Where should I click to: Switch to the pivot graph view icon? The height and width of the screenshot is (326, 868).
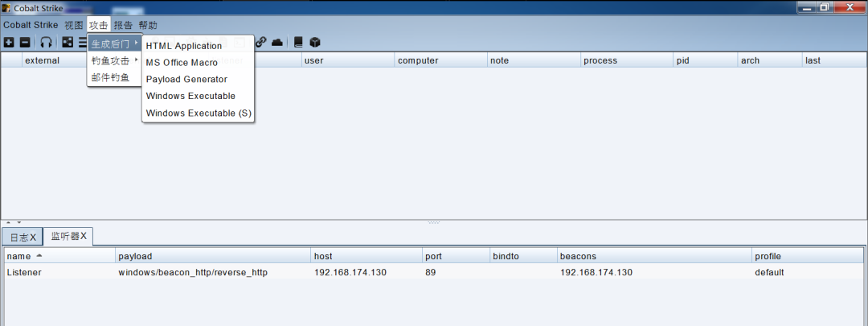68,42
